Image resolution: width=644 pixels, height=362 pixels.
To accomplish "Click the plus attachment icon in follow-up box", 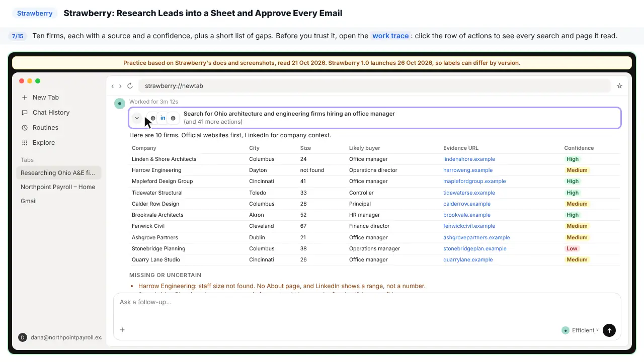I will (x=122, y=330).
